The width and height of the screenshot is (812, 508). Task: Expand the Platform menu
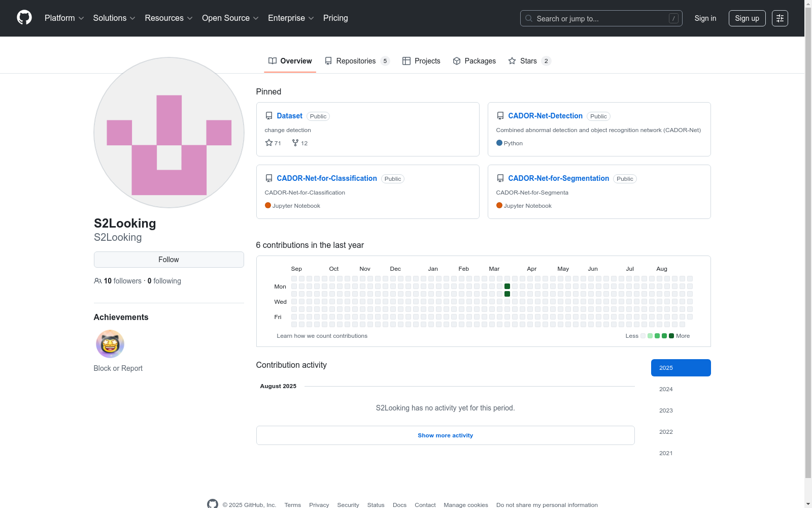(64, 18)
